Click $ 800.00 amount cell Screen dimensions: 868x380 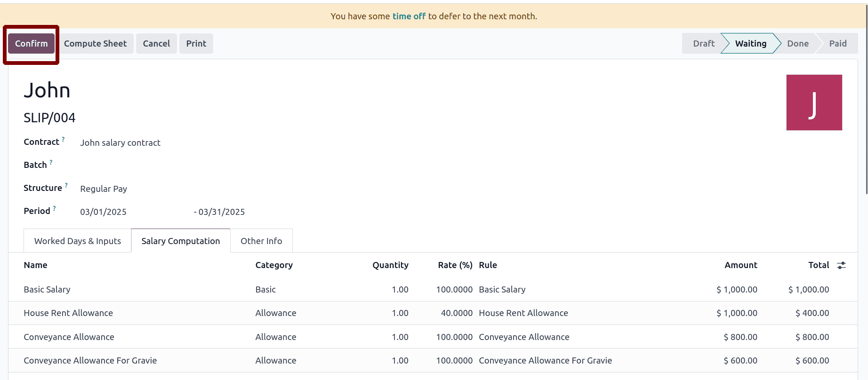(740, 337)
